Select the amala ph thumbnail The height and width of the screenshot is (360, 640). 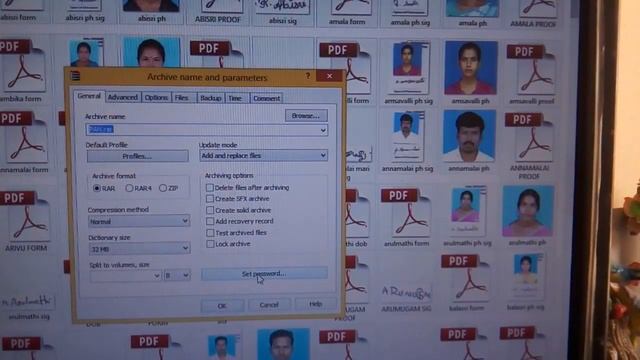tap(472, 12)
